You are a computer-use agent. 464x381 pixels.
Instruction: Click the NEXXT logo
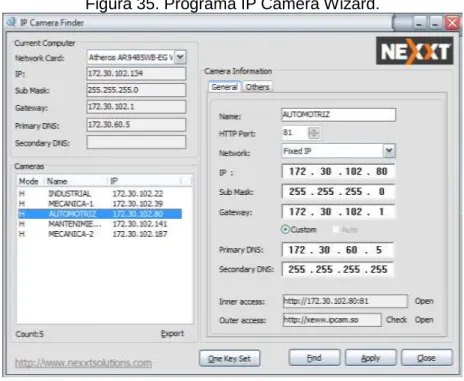414,51
